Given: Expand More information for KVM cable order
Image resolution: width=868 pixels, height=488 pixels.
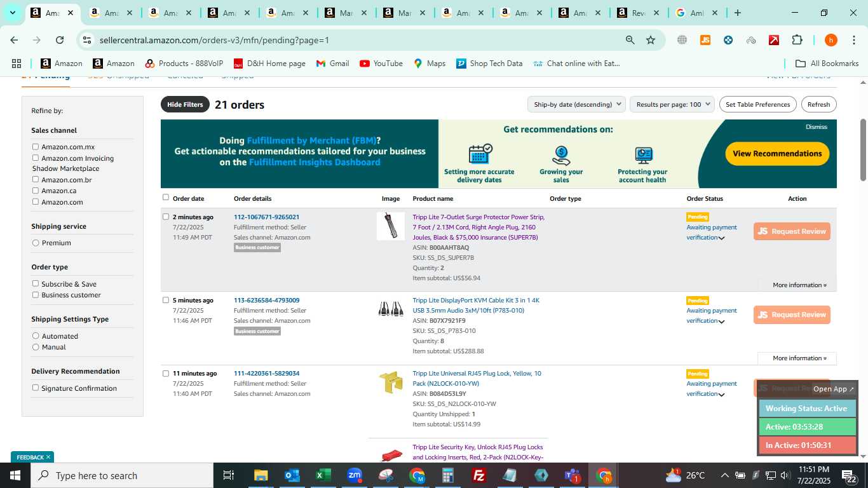Looking at the screenshot, I should [x=799, y=358].
